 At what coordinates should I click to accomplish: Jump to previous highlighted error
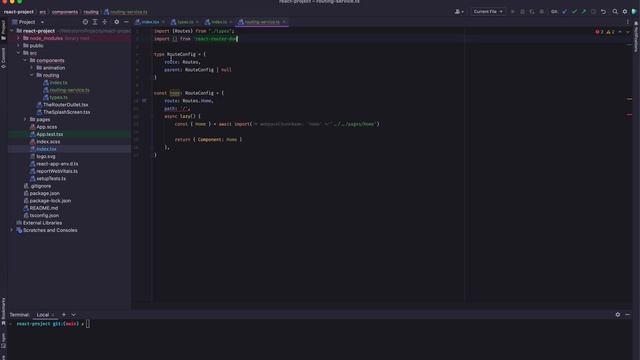(620, 32)
